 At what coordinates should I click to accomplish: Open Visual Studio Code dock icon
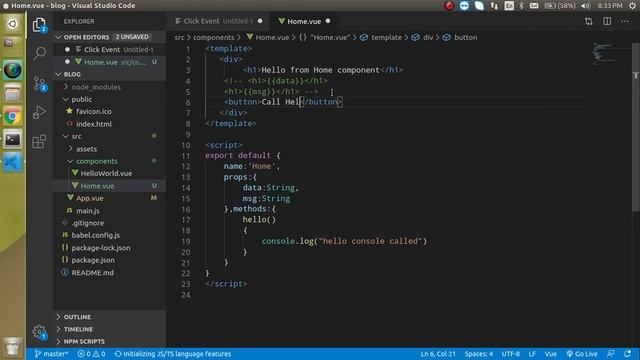[x=13, y=162]
